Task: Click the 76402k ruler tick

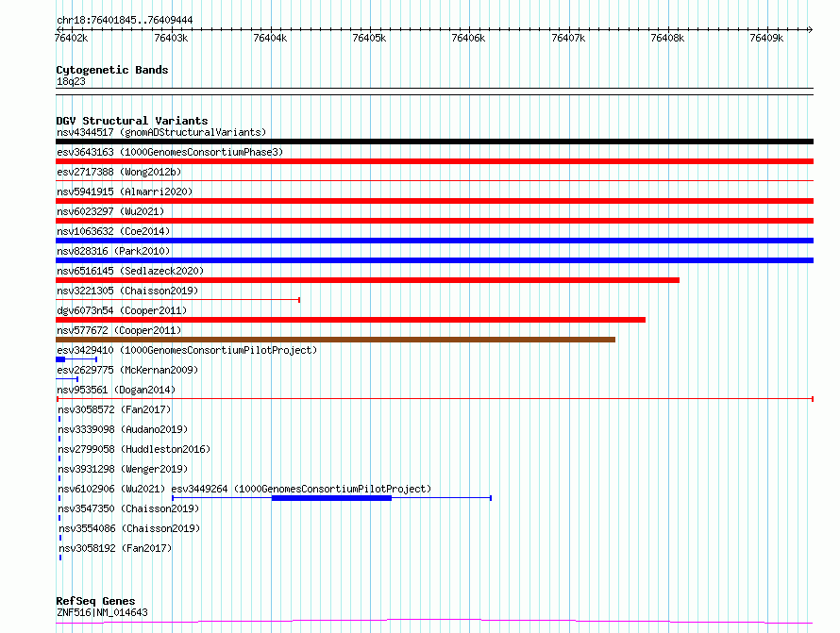Action: [71, 38]
